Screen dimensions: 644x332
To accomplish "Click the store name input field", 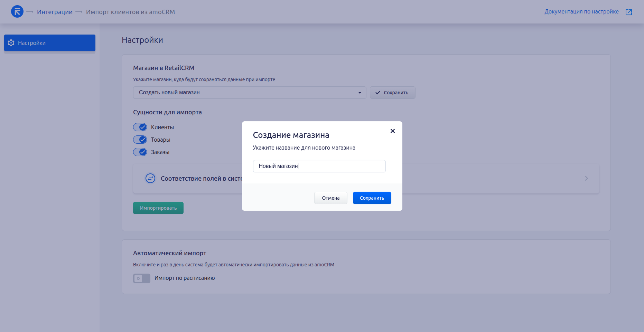I will coord(319,166).
